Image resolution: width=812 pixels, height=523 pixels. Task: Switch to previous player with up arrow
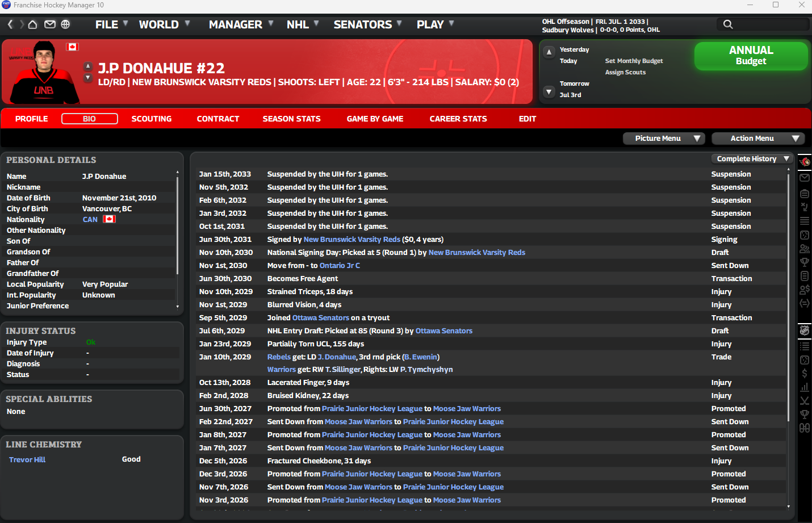[88, 66]
